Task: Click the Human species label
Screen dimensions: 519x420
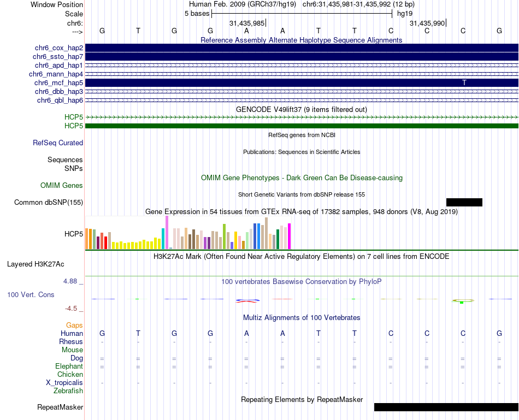Action: click(x=72, y=333)
